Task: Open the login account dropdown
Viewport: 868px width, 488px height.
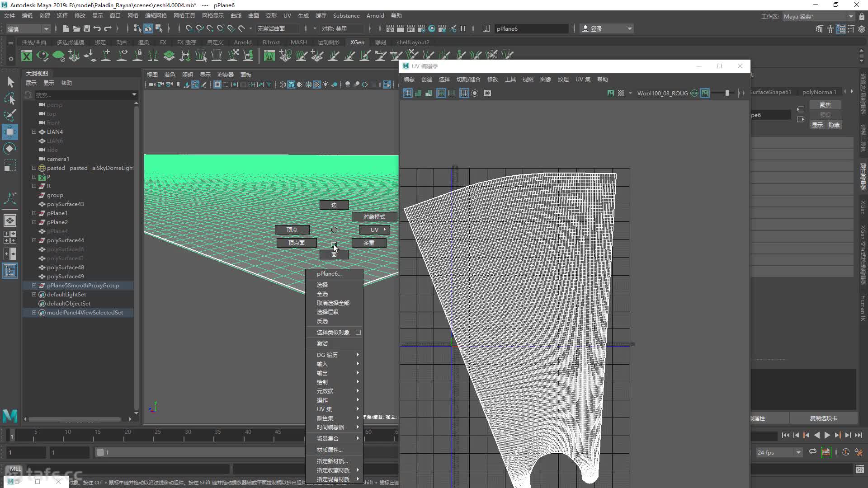Action: tap(607, 28)
